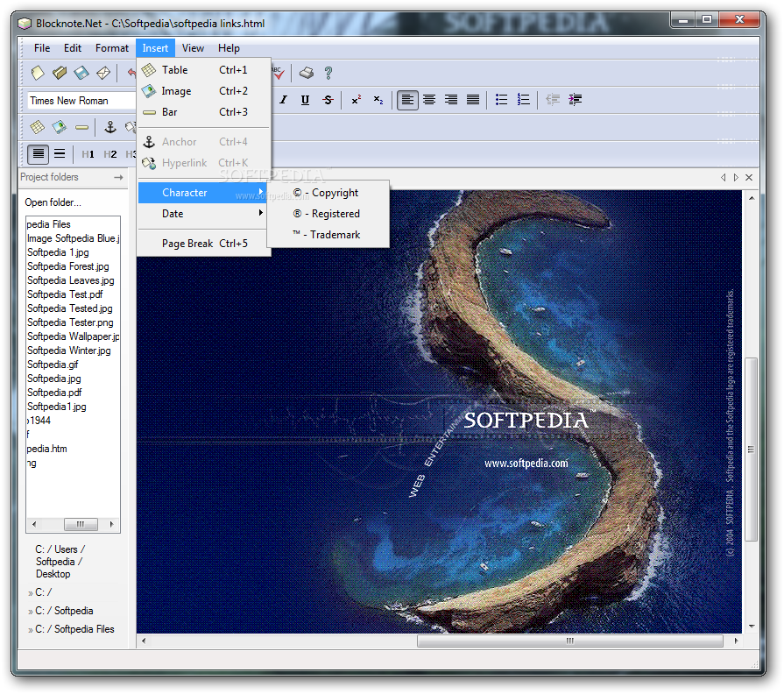Increase indent of the paragraph
Image resolution: width=784 pixels, height=694 pixels.
click(x=575, y=100)
